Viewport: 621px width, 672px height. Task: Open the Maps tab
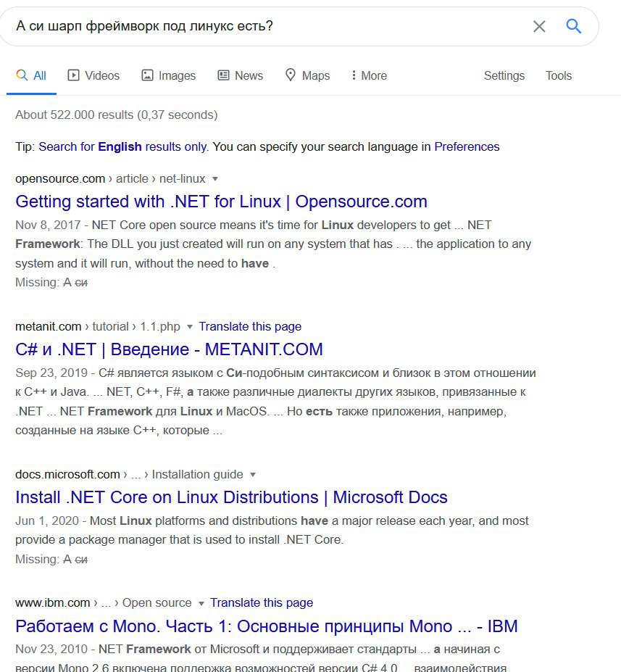point(307,76)
